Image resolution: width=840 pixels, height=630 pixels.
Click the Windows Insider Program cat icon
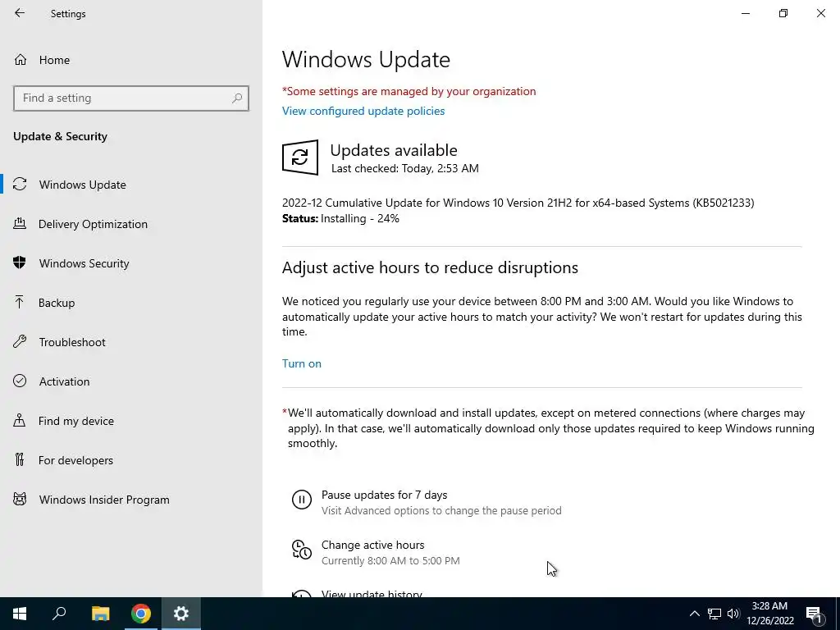click(20, 500)
